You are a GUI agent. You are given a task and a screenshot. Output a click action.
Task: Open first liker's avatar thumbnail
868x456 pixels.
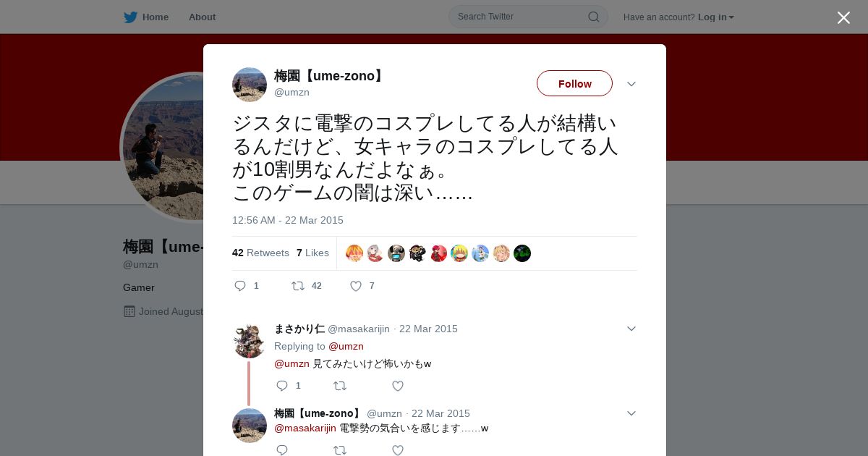(354, 253)
